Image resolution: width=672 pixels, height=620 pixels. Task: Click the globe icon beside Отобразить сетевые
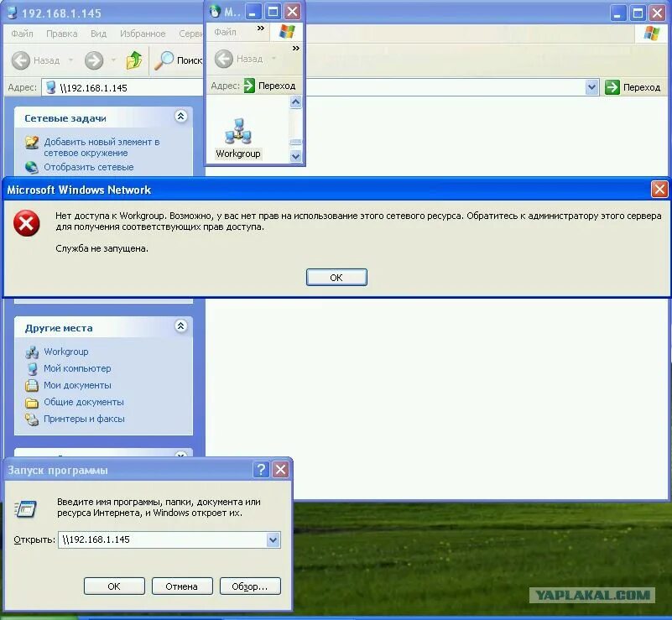(x=32, y=168)
